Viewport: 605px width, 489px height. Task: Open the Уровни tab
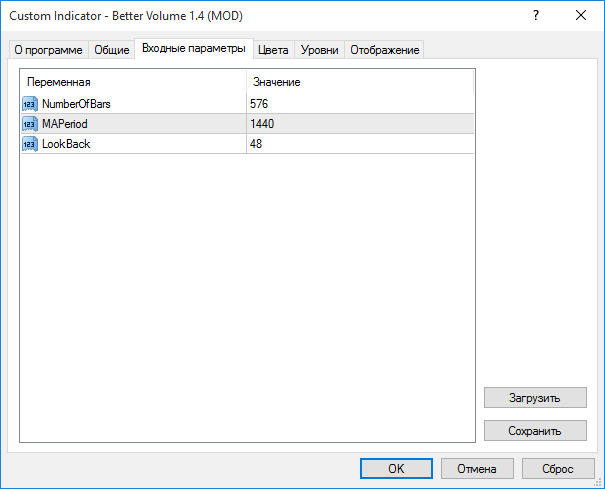click(320, 50)
